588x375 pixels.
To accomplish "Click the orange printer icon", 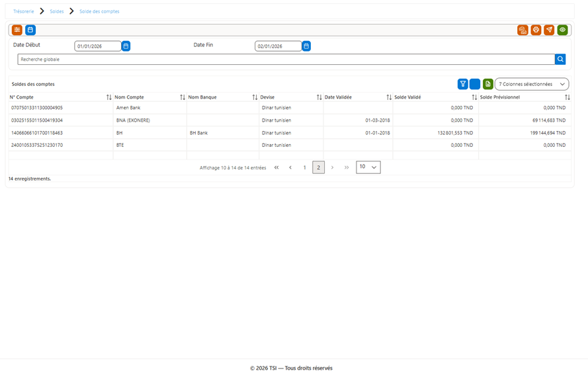I will [536, 30].
